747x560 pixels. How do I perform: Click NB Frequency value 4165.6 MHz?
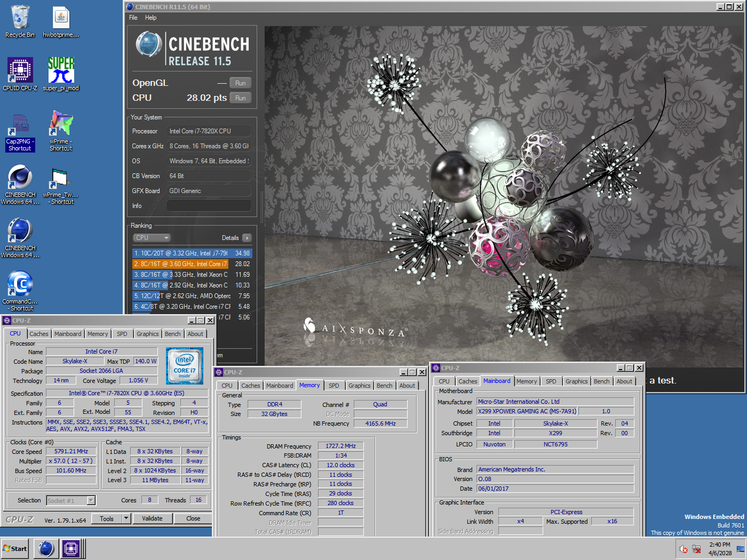380,423
